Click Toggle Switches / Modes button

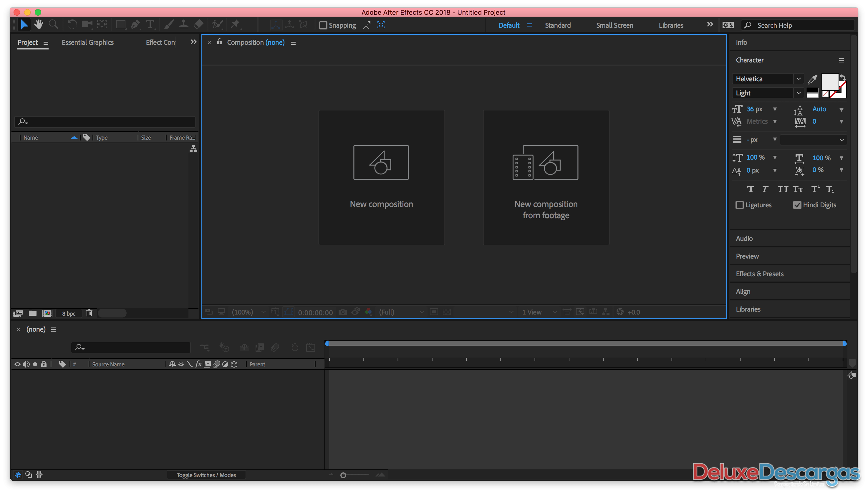[x=206, y=475]
